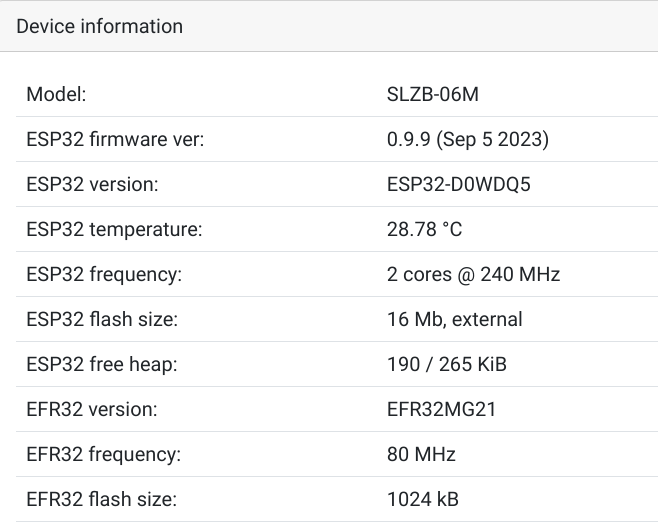This screenshot has height=524, width=658.
Task: Click the EFR32MG21 value
Action: (441, 409)
